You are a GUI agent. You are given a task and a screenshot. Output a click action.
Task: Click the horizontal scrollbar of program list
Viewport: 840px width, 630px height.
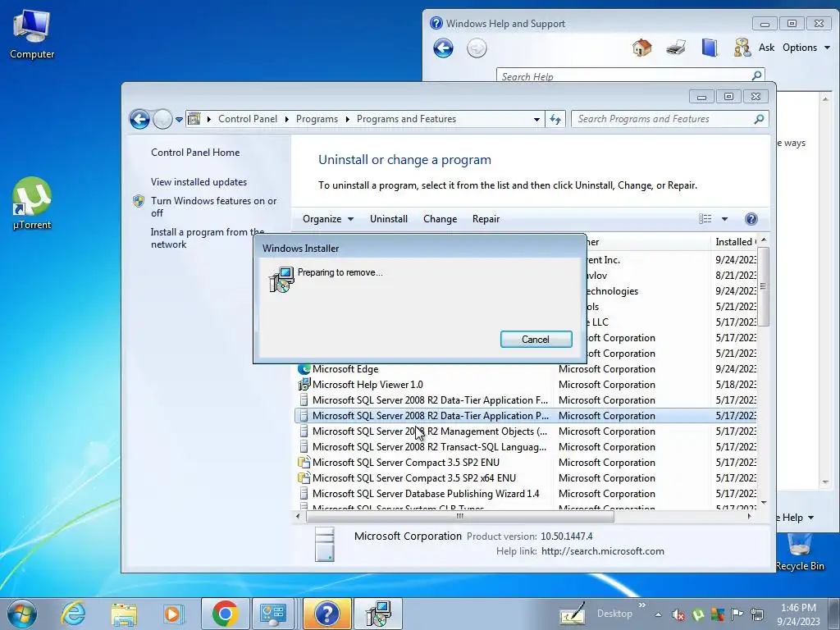tap(459, 517)
